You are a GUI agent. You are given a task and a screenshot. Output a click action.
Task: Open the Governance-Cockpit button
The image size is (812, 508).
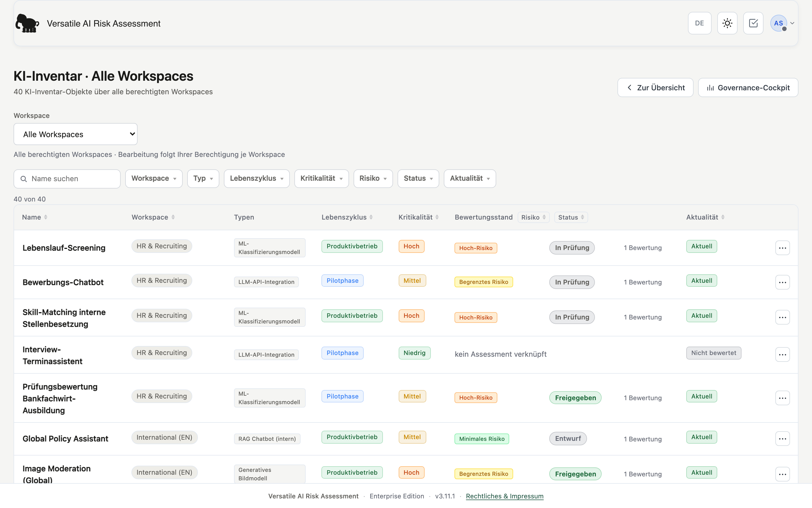tap(748, 88)
